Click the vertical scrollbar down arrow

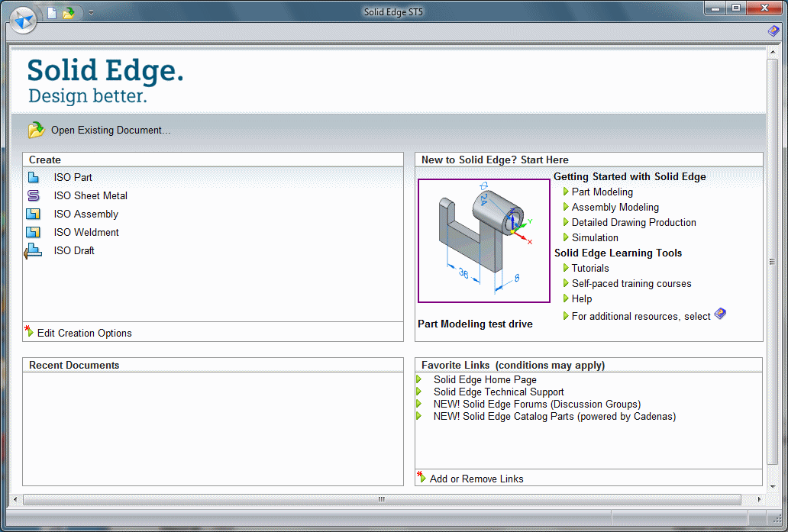773,486
